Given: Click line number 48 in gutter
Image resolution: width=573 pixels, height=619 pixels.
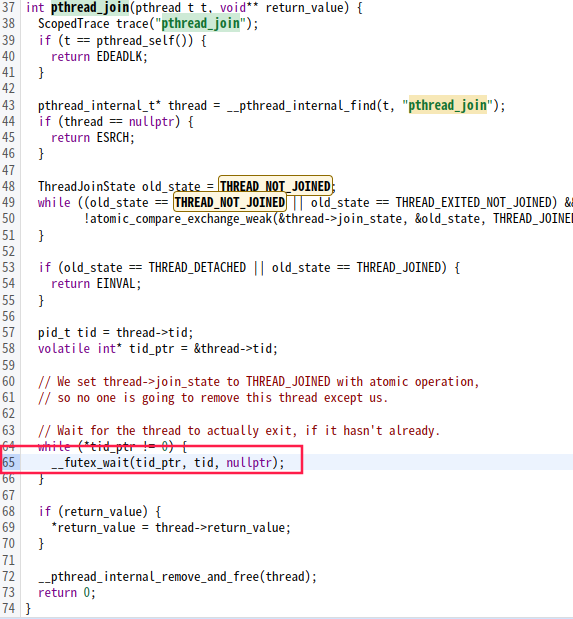Looking at the screenshot, I should [8, 186].
